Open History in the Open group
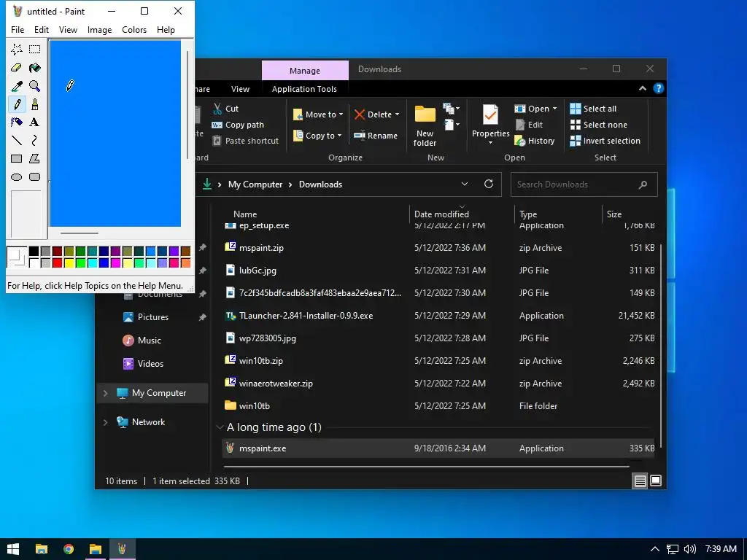Screen dimensions: 747x560 [x=535, y=141]
